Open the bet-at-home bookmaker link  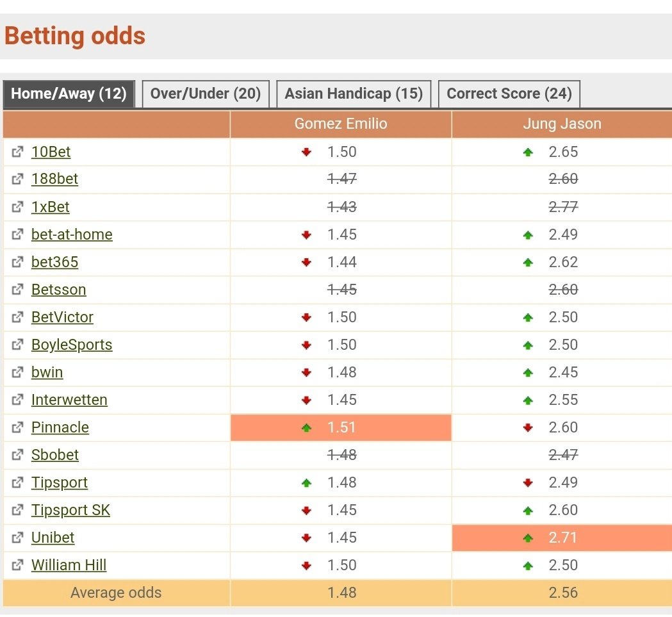[72, 235]
